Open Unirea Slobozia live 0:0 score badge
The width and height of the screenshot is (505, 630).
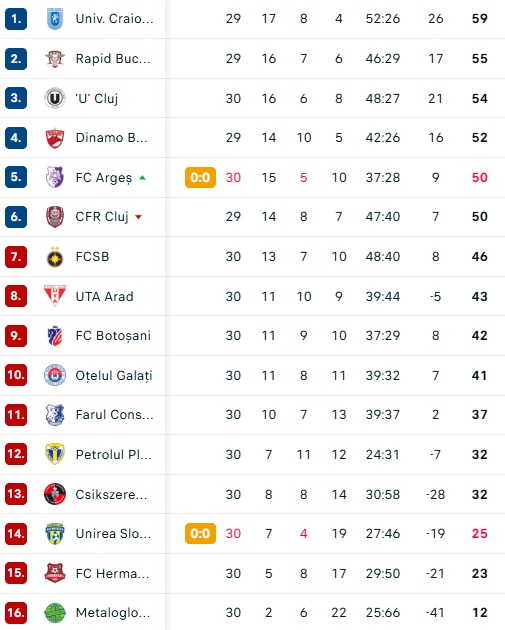pos(200,533)
